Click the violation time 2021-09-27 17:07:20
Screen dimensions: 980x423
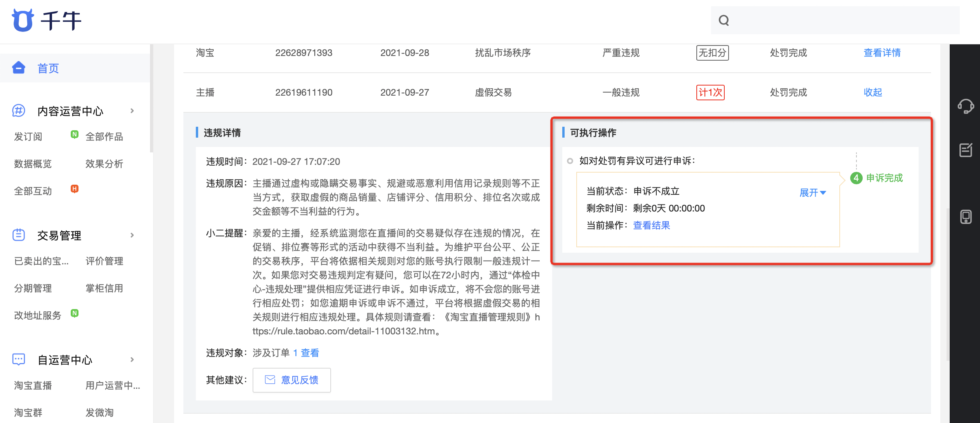tap(296, 162)
